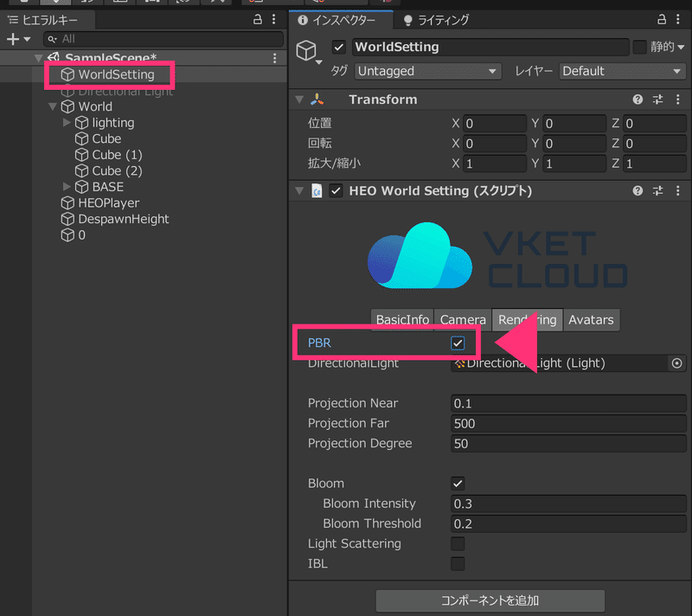692x616 pixels.
Task: Click the Position X field
Action: pyautogui.click(x=494, y=124)
